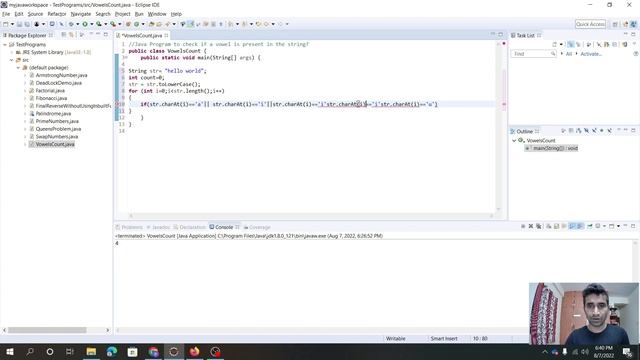This screenshot has height=360, width=640.
Task: Click the Remove All Terminated Launches console icon
Action: click(x=539, y=226)
